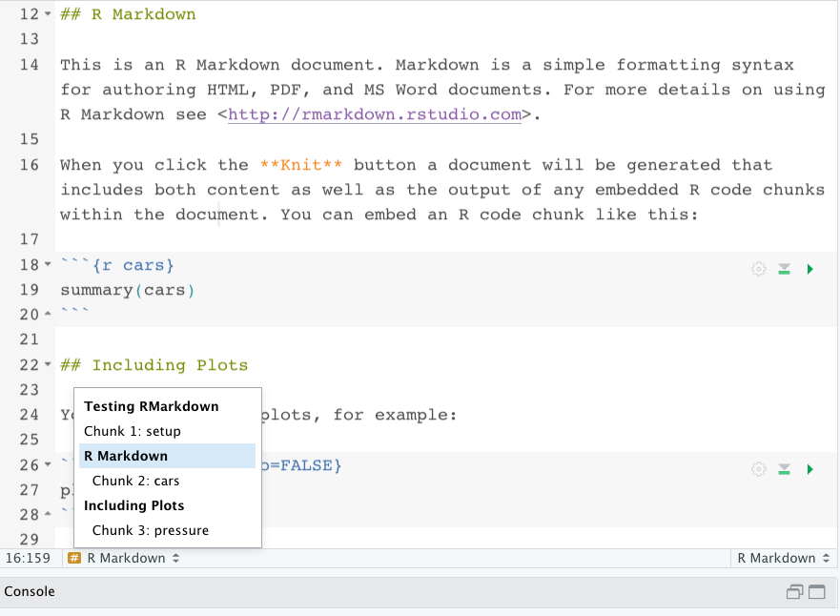Click the **Knit** bold text
Viewport: 840px width, 616px height.
(301, 165)
